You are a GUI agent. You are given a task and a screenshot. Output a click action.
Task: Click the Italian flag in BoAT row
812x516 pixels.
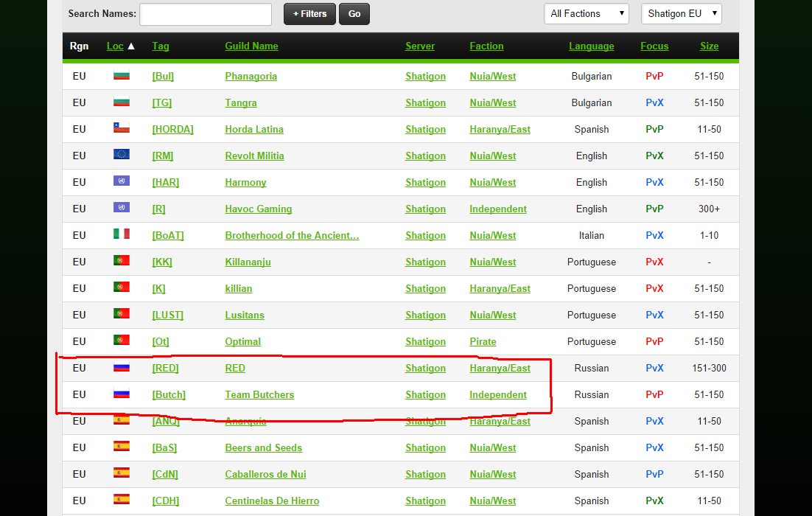(x=121, y=234)
